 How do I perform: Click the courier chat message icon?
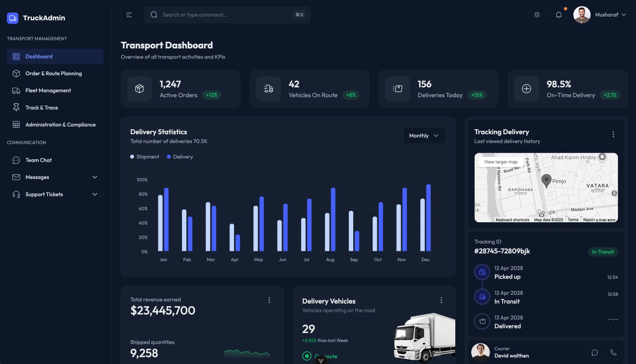(x=595, y=352)
